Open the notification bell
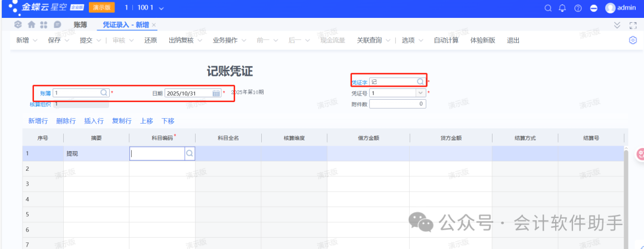Viewport: 644px width, 249px height. tap(562, 8)
